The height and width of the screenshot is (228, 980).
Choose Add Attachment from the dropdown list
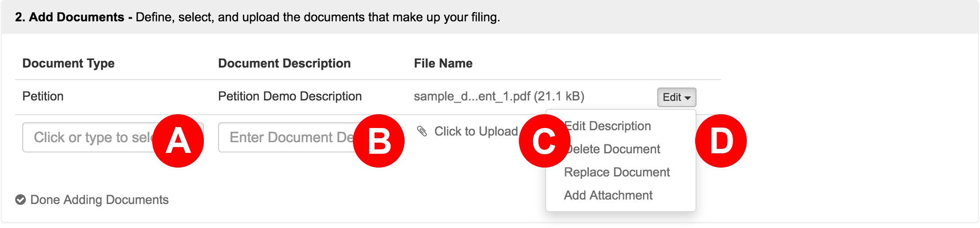[x=608, y=196]
